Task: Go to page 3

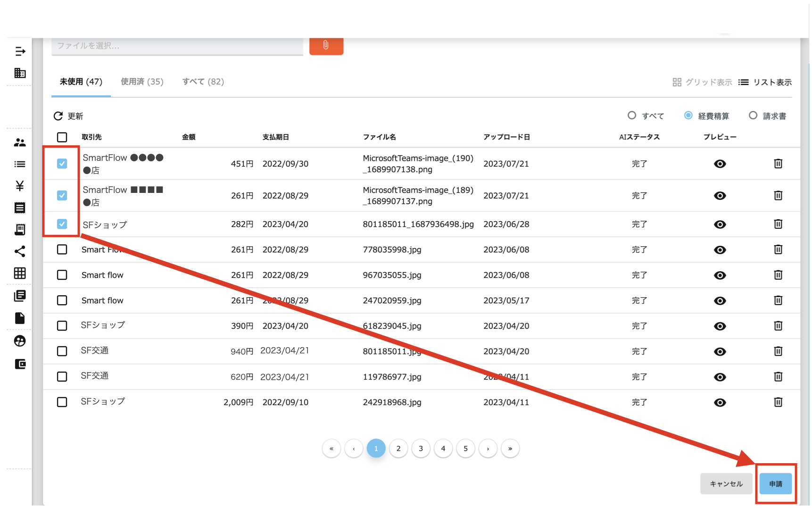Action: pos(421,449)
